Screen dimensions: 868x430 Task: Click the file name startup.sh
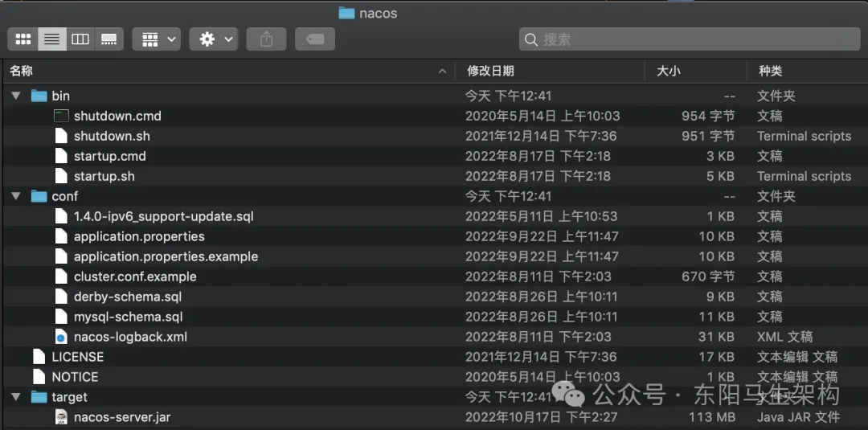click(104, 176)
